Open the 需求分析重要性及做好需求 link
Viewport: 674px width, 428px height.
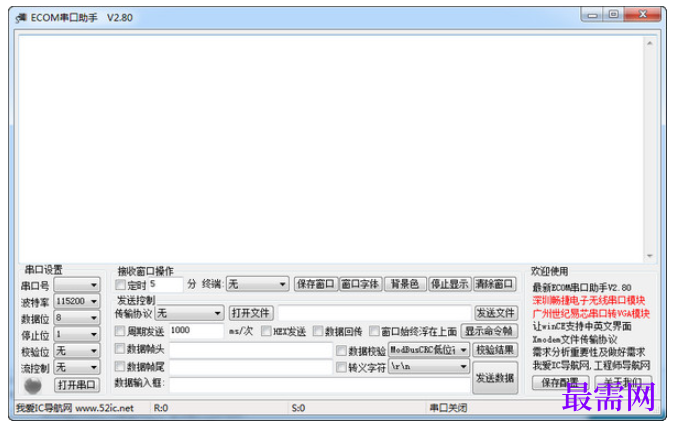[588, 352]
